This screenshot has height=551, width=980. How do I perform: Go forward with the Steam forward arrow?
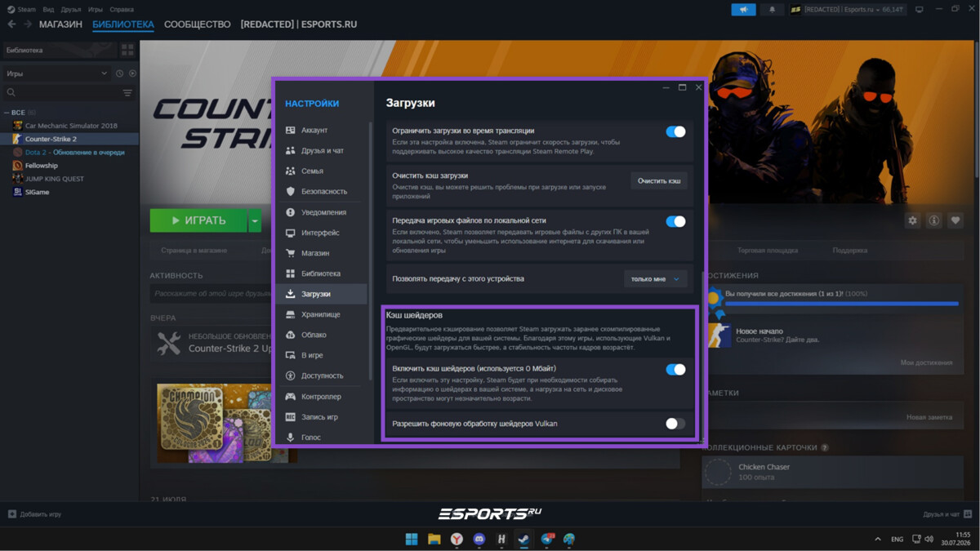tap(28, 24)
